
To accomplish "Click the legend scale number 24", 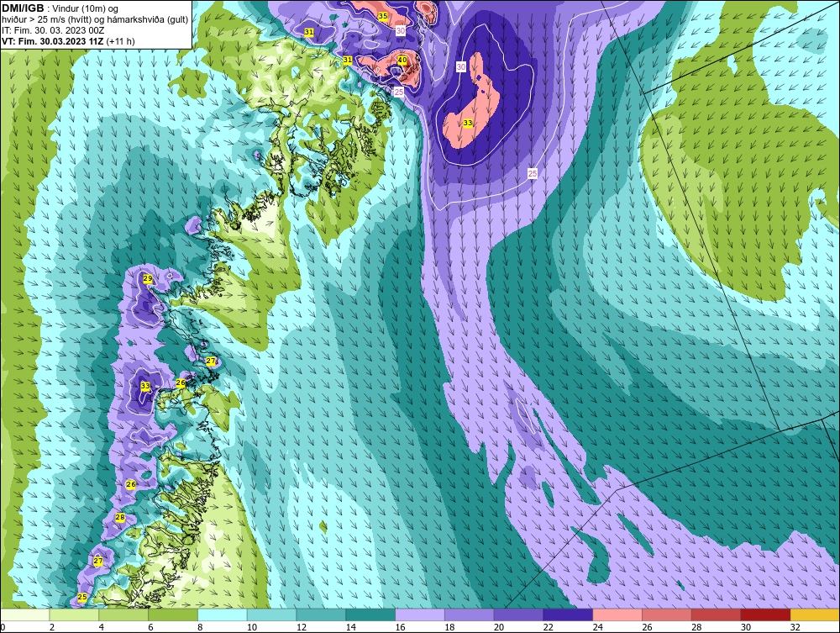I will coord(597,627).
